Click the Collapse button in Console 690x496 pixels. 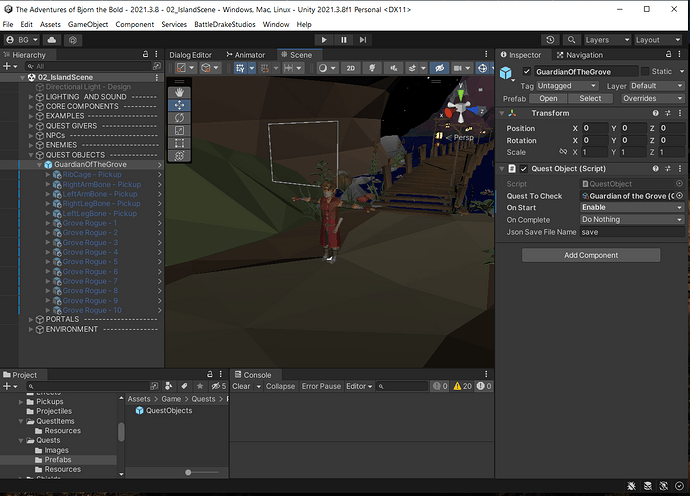[280, 386]
